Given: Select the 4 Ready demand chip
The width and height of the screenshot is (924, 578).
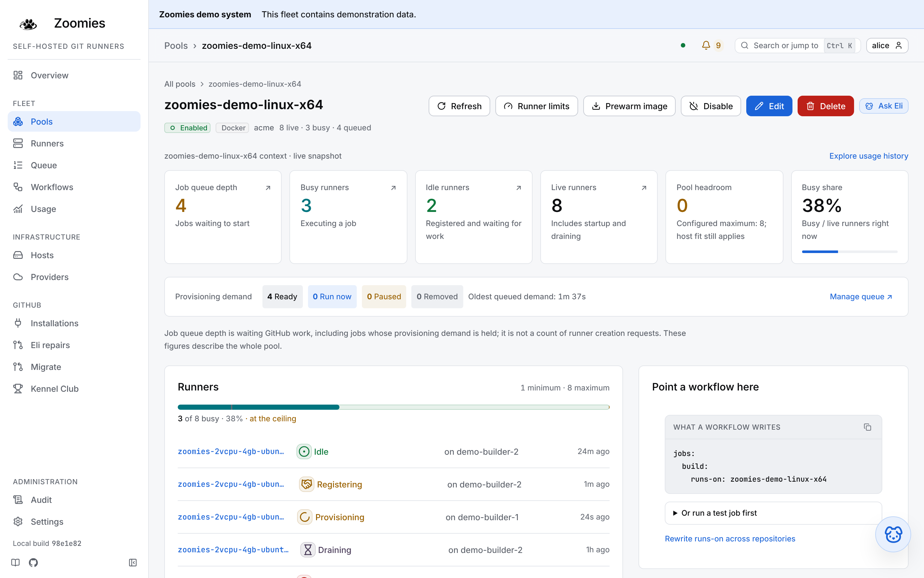Looking at the screenshot, I should tap(282, 297).
